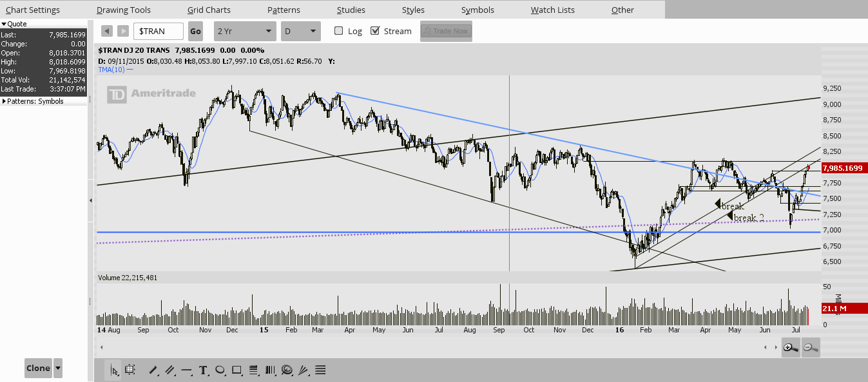Click the Trade Now button

pos(446,31)
